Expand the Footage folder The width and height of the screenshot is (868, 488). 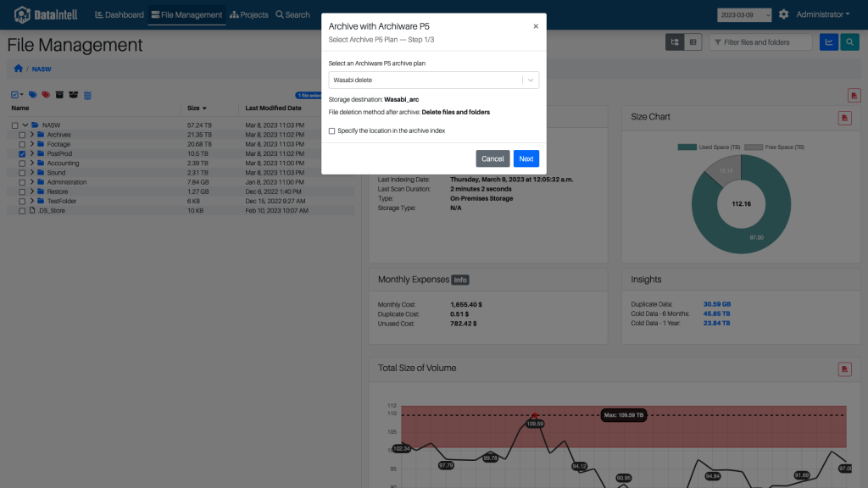32,144
